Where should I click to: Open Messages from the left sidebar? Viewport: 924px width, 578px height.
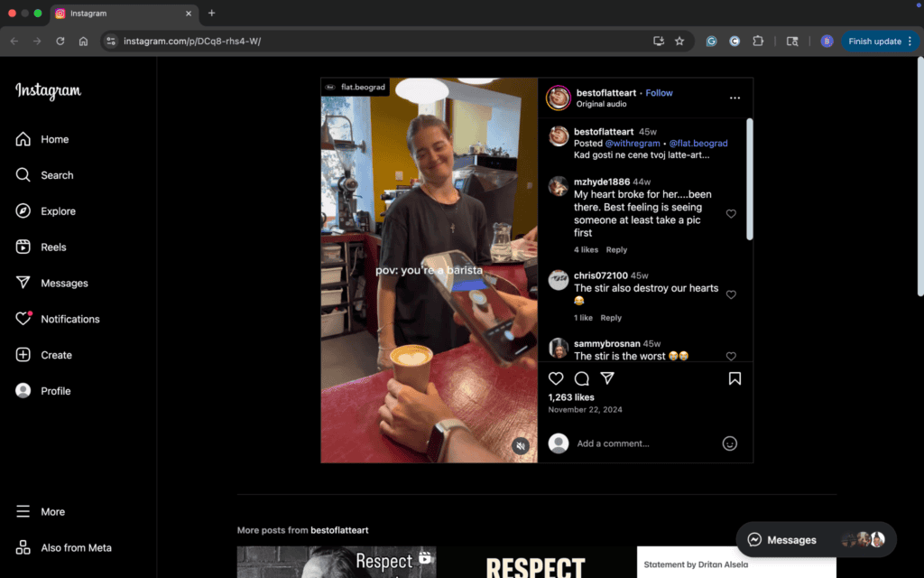[64, 283]
